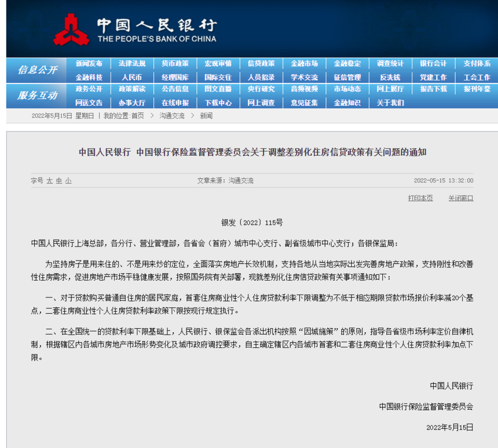498x448 pixels.
Task: Open 市场动态 navigation item
Action: pos(347,89)
